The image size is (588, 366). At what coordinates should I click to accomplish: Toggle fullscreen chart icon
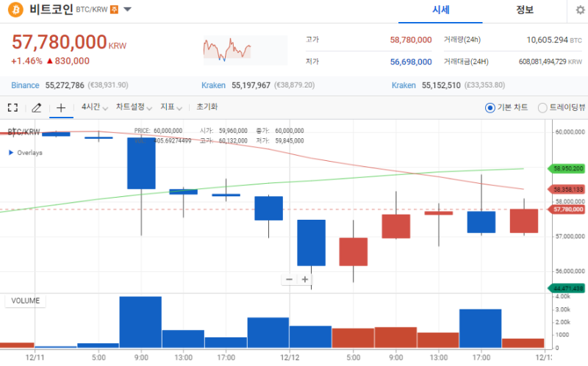click(x=12, y=108)
